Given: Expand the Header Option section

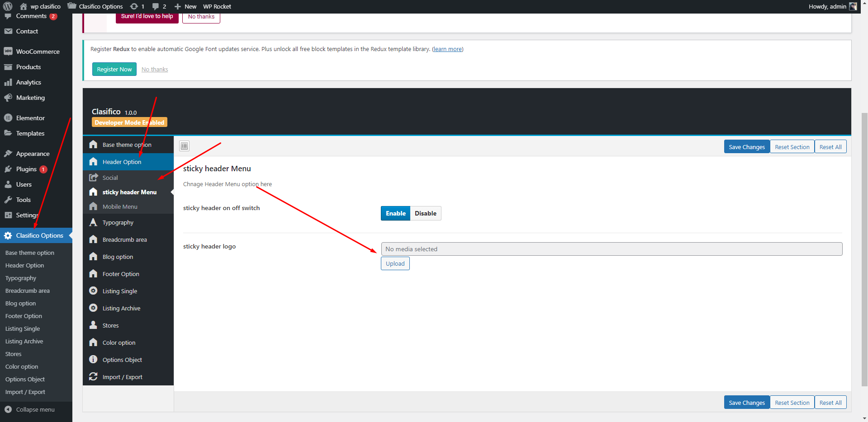Looking at the screenshot, I should [x=122, y=162].
